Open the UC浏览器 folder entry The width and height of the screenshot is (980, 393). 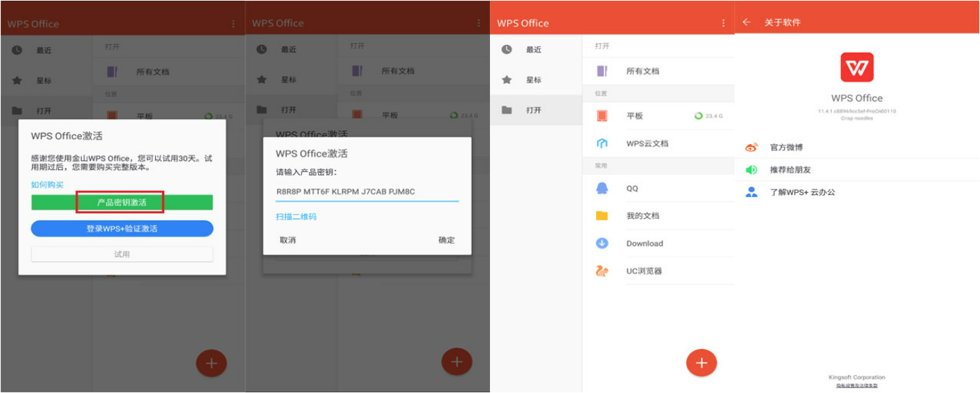658,271
